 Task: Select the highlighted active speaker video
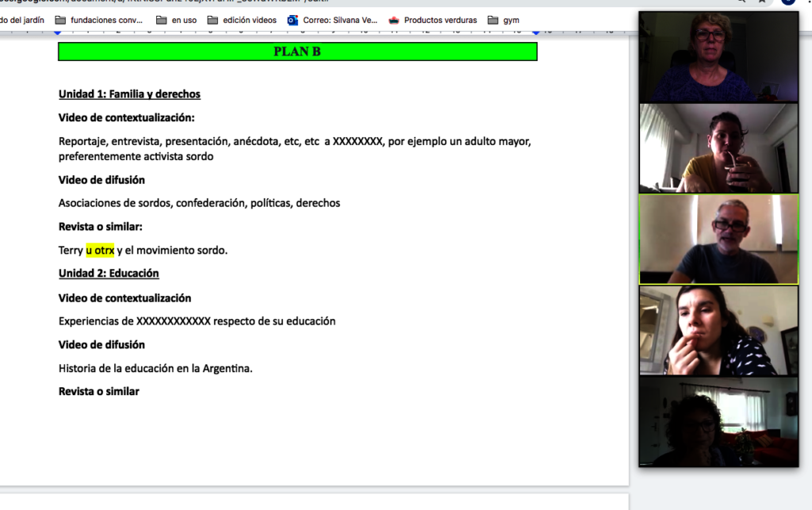(718, 240)
